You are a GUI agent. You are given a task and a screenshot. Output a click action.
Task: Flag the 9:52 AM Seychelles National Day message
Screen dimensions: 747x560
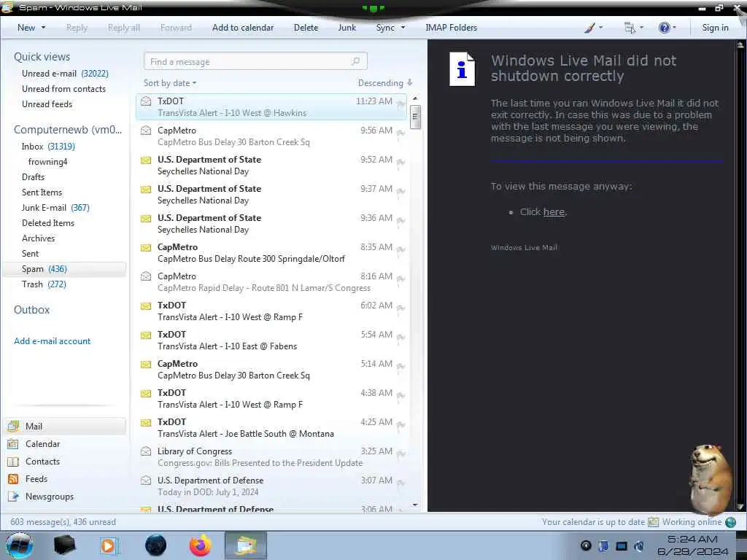point(400,162)
